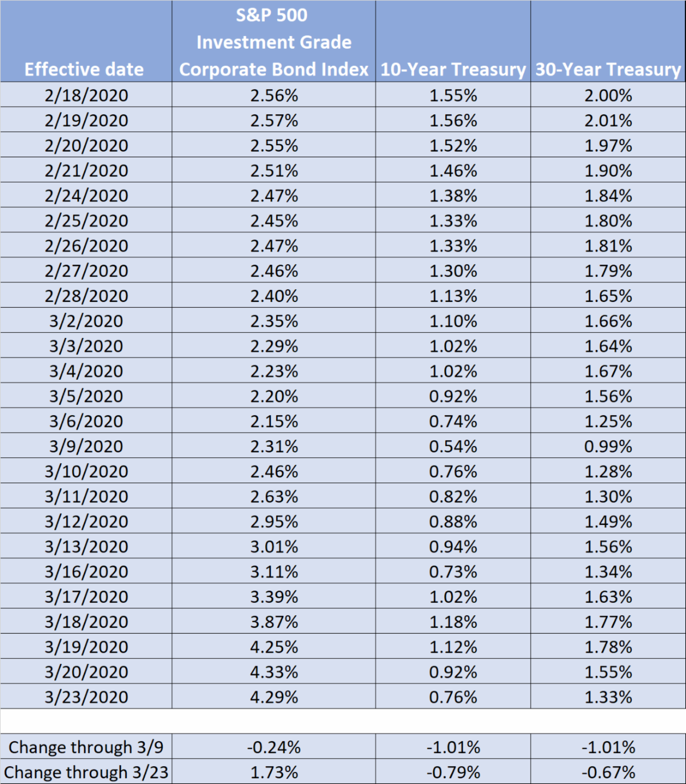This screenshot has width=686, height=784.
Task: Select the 'Change through 3/9' row label
Action: 86,747
